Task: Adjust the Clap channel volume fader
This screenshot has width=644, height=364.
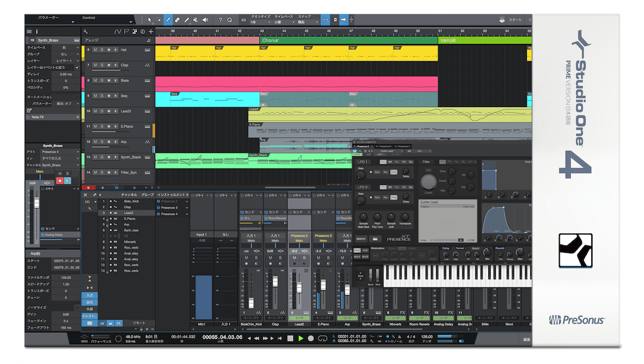Action: point(275,281)
